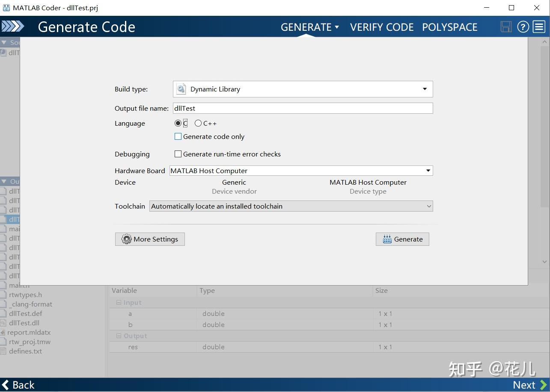Image resolution: width=550 pixels, height=392 pixels.
Task: Enable the Generate code only checkbox
Action: pos(178,136)
